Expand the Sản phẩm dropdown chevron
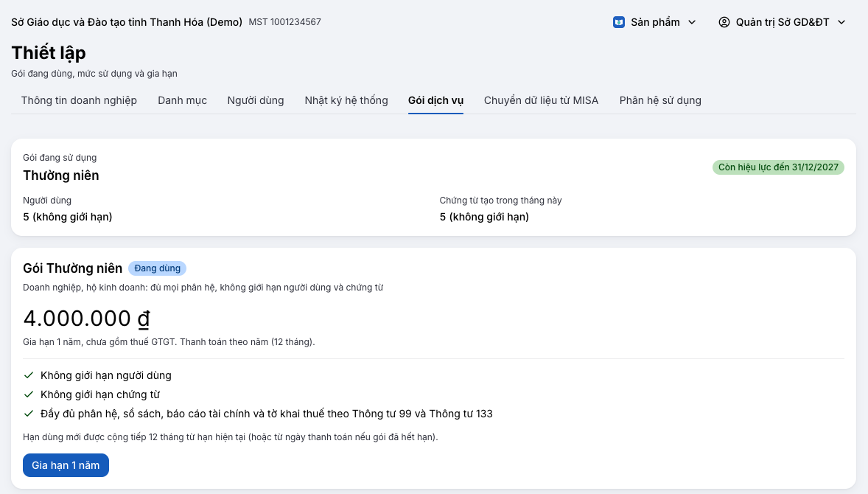The image size is (868, 494). tap(692, 22)
